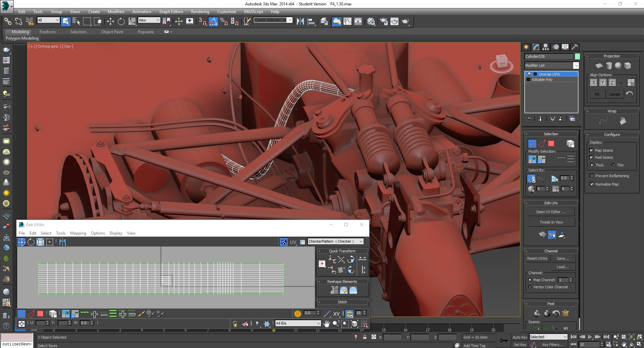Click Reset UVWs button

point(537,258)
